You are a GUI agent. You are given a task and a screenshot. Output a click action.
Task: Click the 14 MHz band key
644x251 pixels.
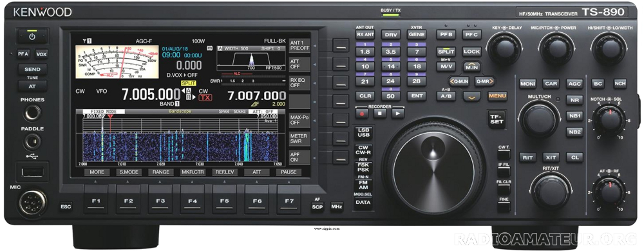coord(391,66)
